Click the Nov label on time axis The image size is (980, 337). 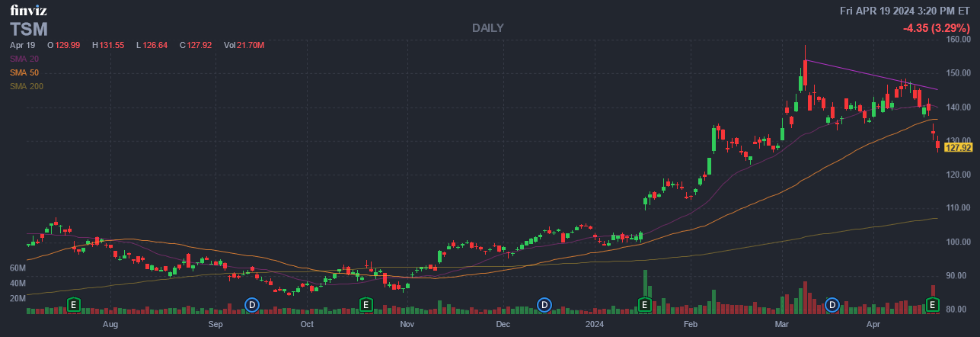tap(407, 324)
